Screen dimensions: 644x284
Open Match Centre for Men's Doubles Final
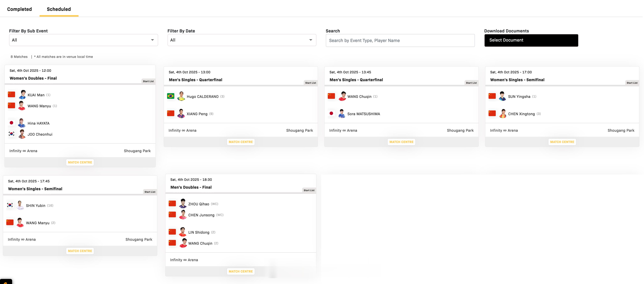(x=241, y=271)
